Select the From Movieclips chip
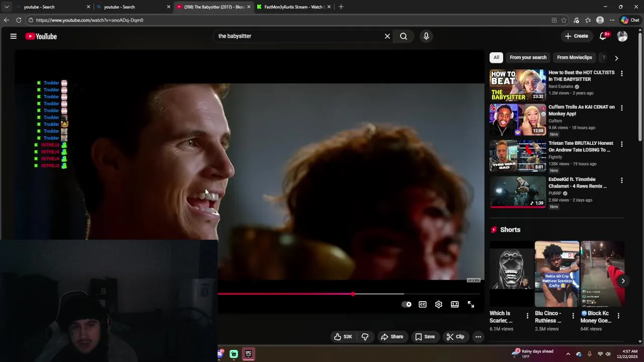 (x=574, y=57)
